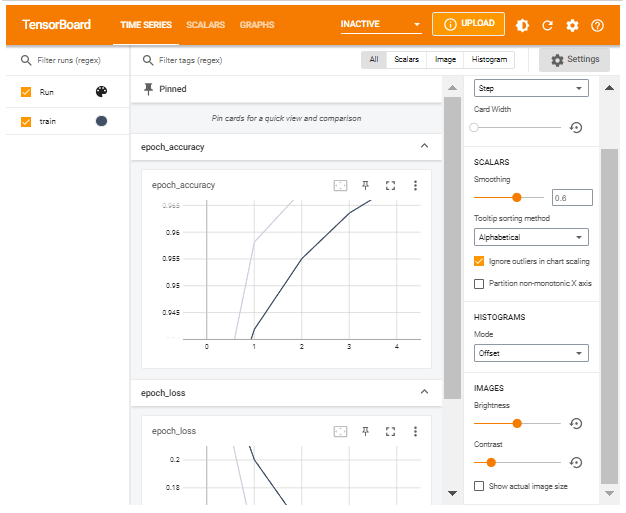Reset the Brightness value
This screenshot has width=626, height=513.
[x=576, y=424]
